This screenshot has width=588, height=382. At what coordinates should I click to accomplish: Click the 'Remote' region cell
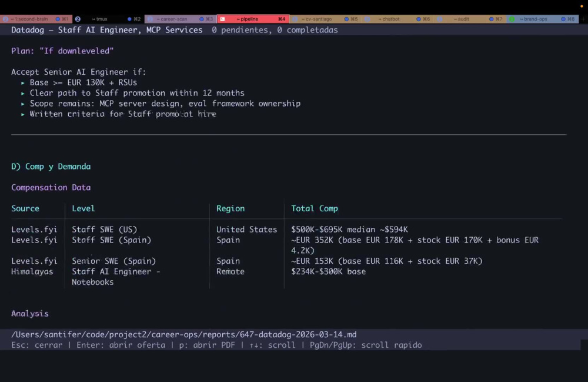230,272
